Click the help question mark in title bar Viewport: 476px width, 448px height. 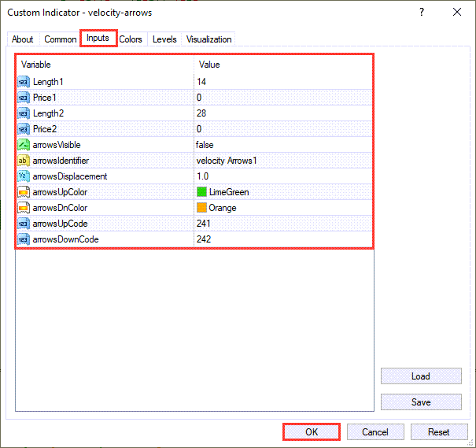pyautogui.click(x=422, y=12)
